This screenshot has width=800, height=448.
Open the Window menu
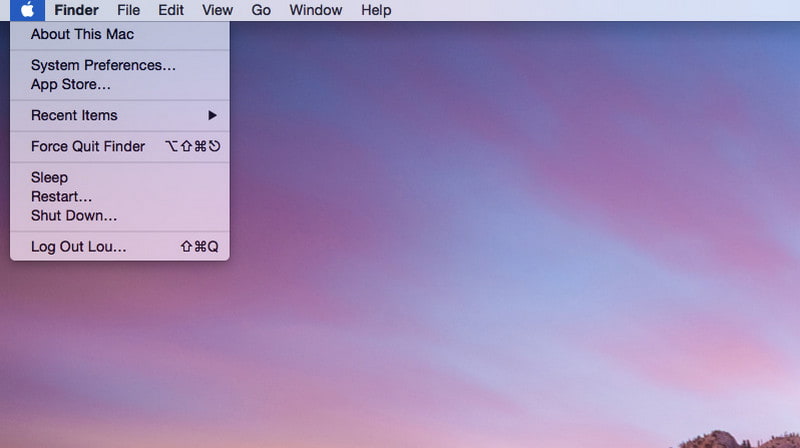click(x=315, y=10)
